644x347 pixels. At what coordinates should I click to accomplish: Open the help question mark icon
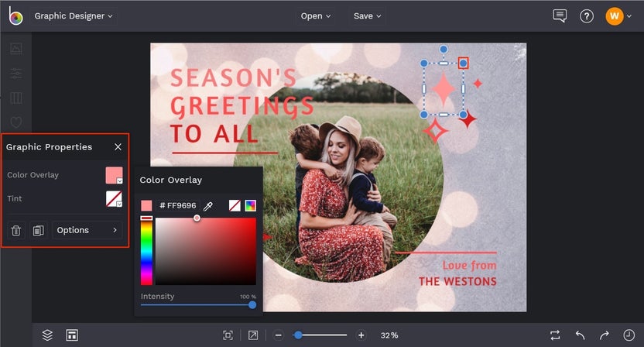pos(587,16)
